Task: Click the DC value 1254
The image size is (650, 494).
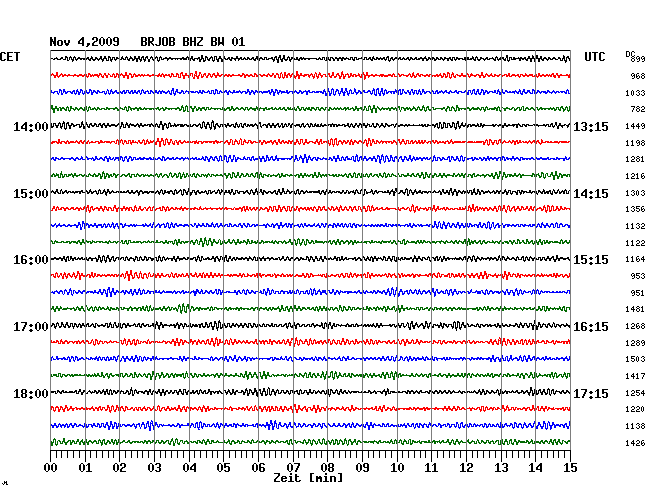Action: (x=635, y=393)
